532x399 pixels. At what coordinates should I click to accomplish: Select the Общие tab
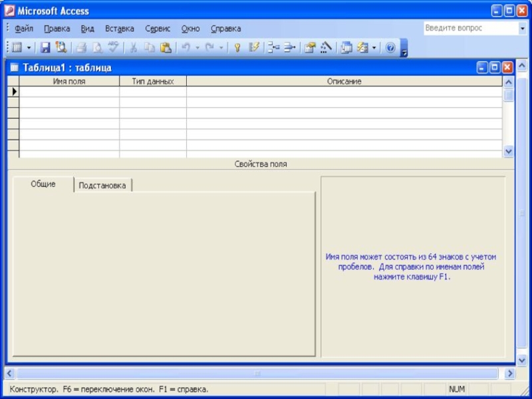coord(43,184)
